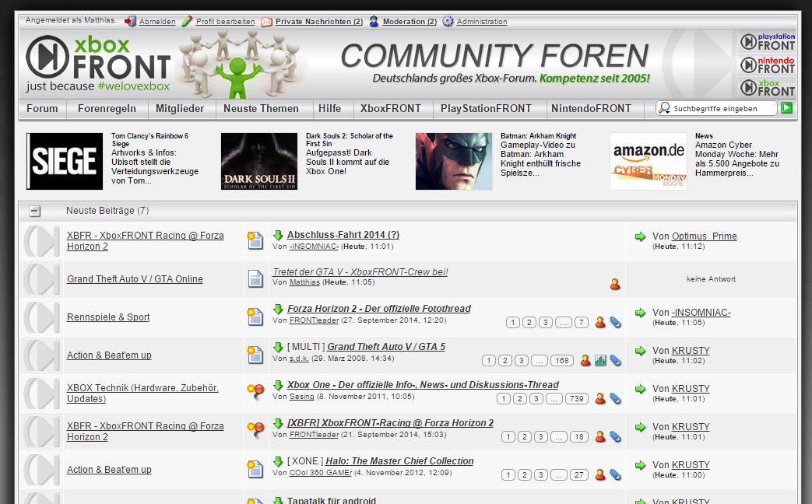Open PlayStation FRONT logo in the header

tap(767, 42)
